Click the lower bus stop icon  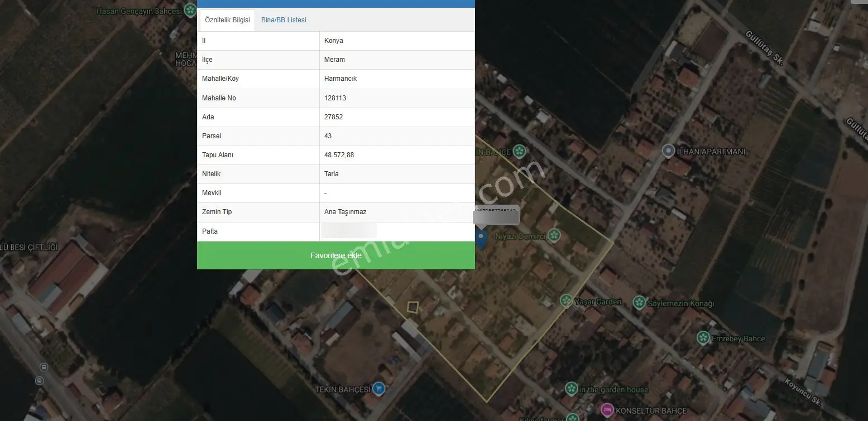39,381
